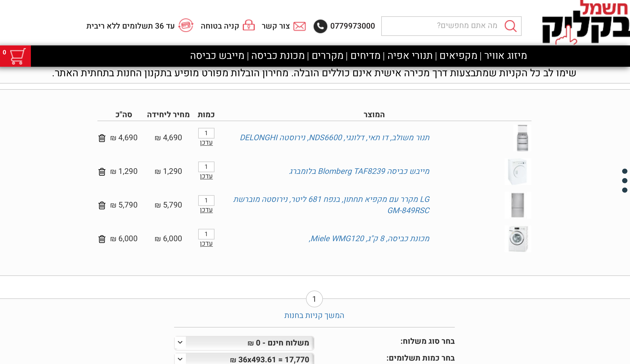Click the quantity field for the LG refrigerator
The width and height of the screenshot is (630, 364).
(206, 200)
